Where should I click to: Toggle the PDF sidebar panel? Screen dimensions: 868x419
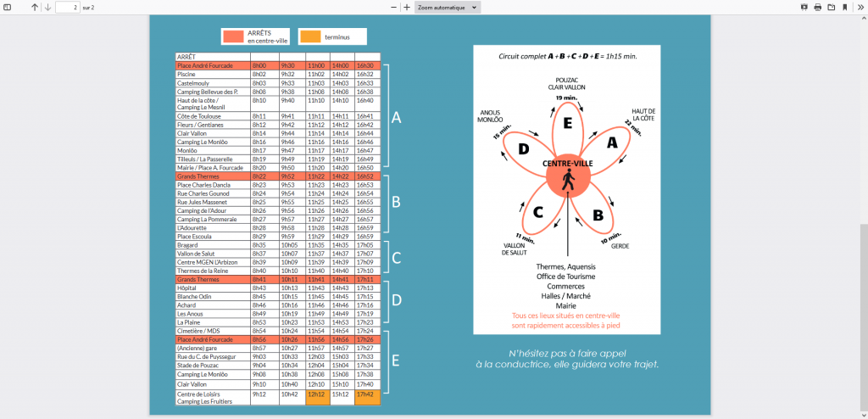pyautogui.click(x=7, y=7)
